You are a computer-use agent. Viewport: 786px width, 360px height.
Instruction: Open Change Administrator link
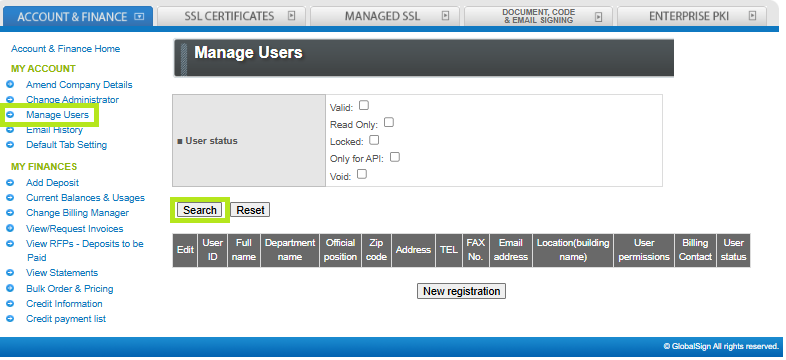(x=73, y=100)
